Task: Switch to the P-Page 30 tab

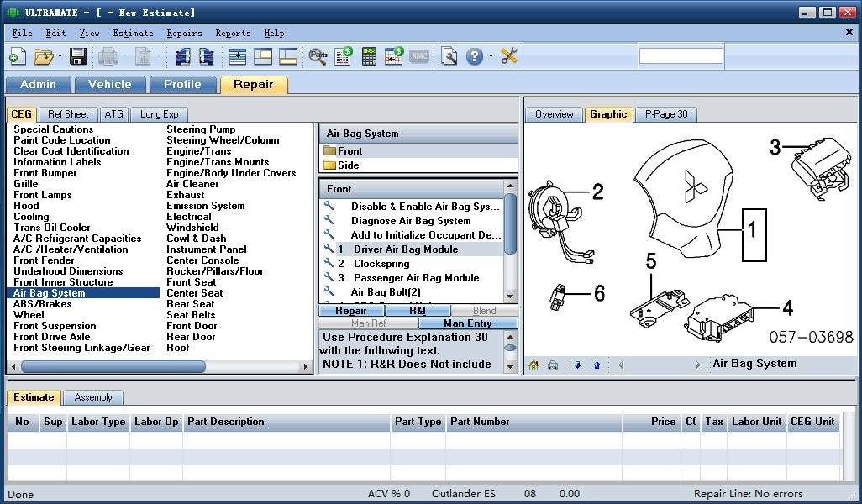Action: coord(666,114)
